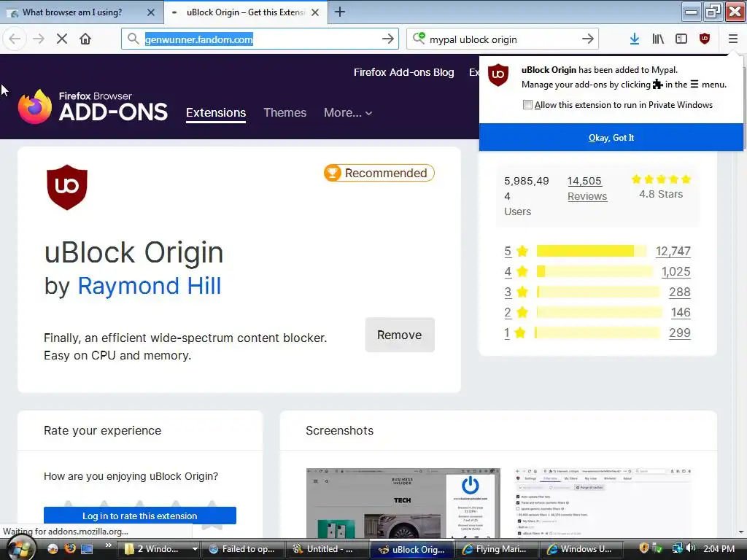Click the 5-star rating bar
The height and width of the screenshot is (560, 747).
[x=591, y=251]
